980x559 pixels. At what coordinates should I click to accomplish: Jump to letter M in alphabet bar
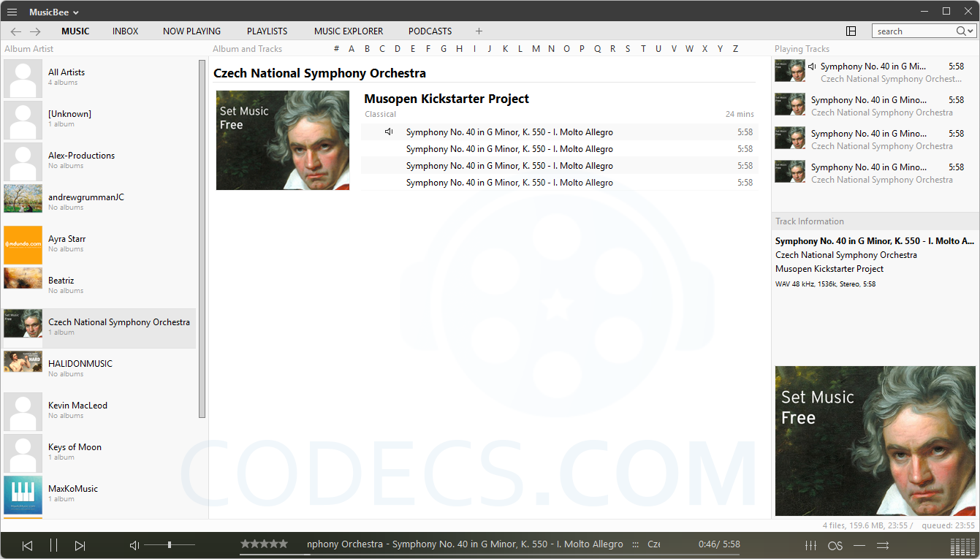pyautogui.click(x=536, y=49)
